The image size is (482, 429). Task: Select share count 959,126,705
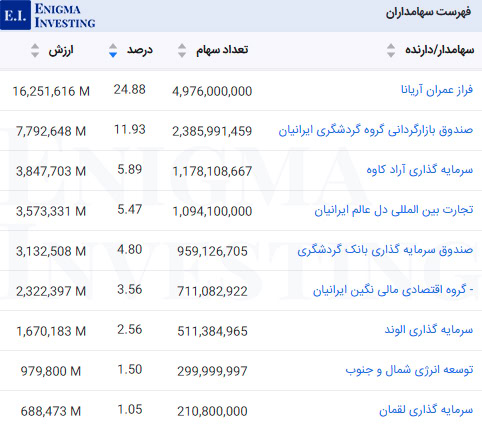tap(212, 251)
